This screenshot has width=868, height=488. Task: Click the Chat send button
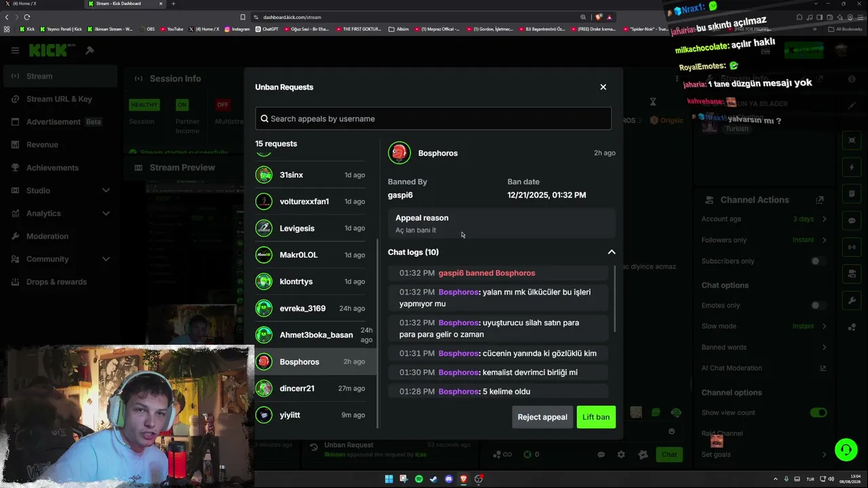[669, 455]
